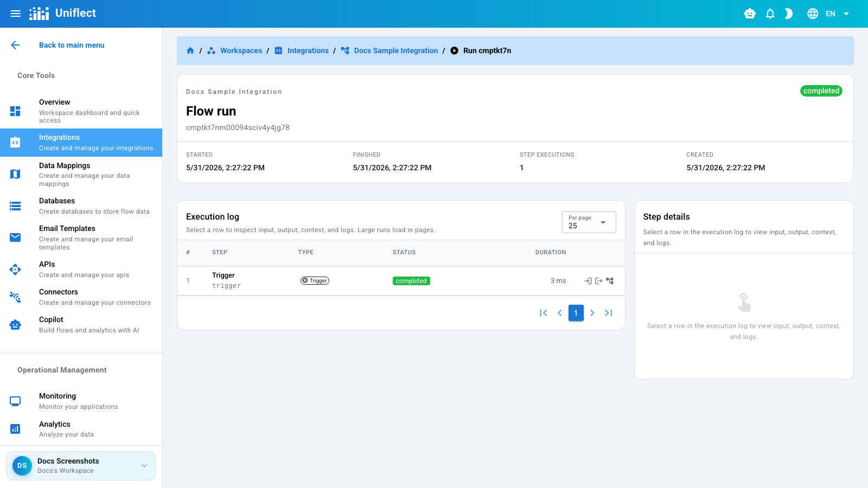
Task: Open Docs Sample Integration breadcrumb link
Action: (396, 50)
